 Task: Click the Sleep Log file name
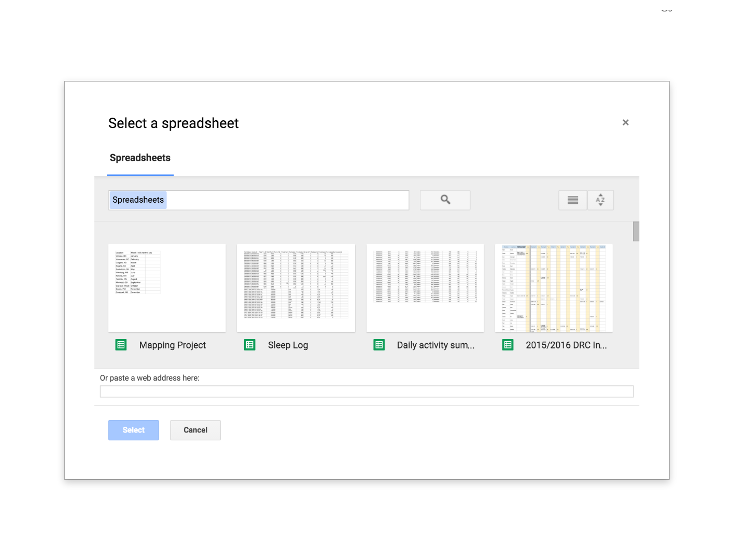point(288,345)
